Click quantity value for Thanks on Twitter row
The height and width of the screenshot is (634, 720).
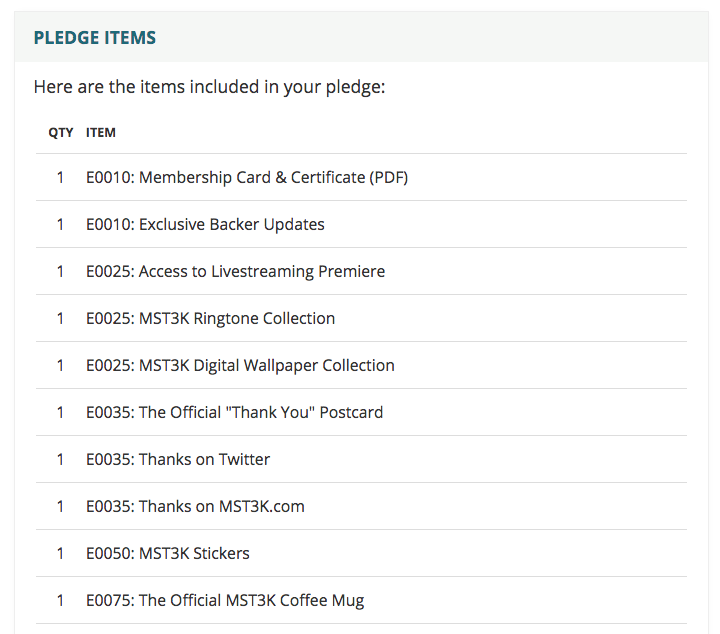(x=60, y=459)
